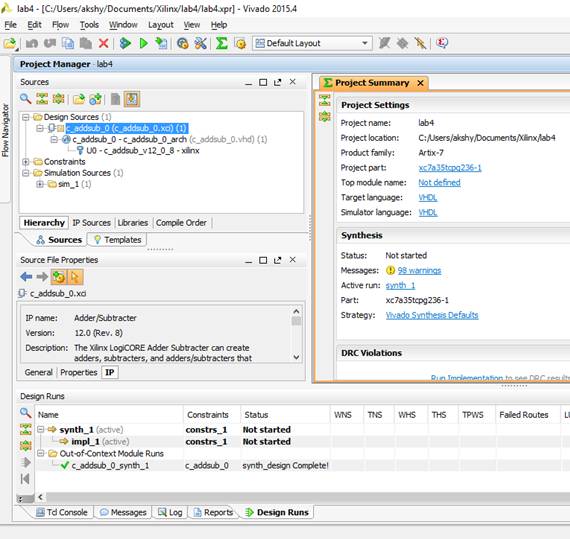
Task: Toggle the cursor-selection icon in Source File Properties
Action: [75, 277]
